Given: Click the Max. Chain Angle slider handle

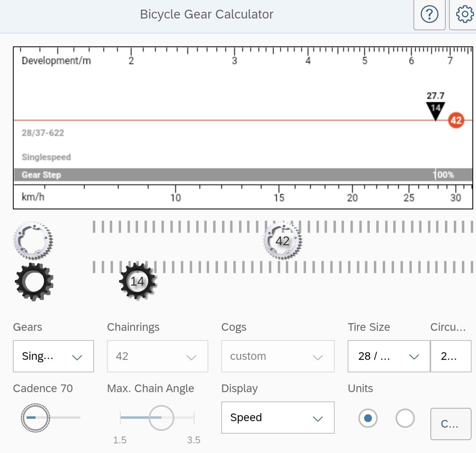Looking at the screenshot, I should 161,418.
